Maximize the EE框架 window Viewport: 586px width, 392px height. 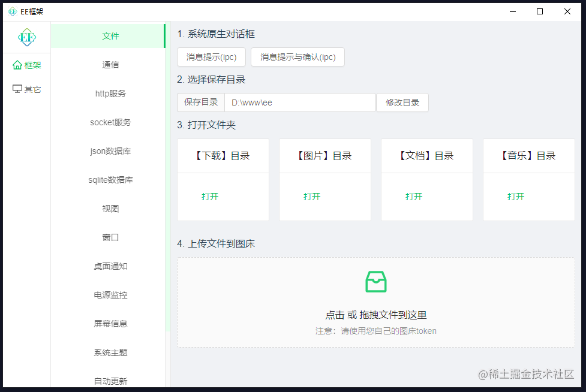click(540, 11)
